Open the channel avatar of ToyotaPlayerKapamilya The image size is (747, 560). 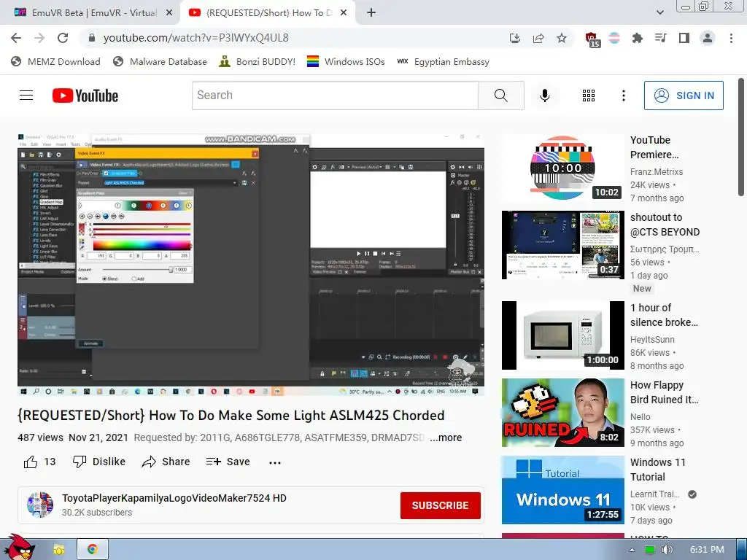pyautogui.click(x=40, y=505)
